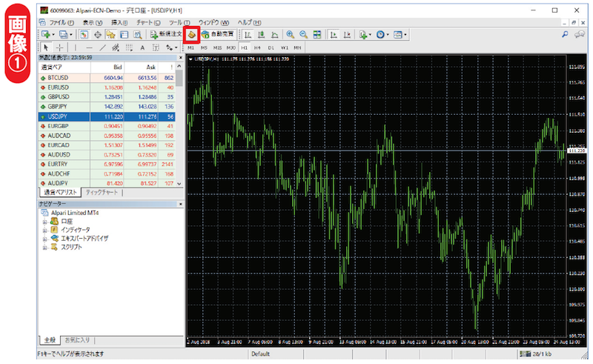Switch chart to candlestick display icon

261,35
